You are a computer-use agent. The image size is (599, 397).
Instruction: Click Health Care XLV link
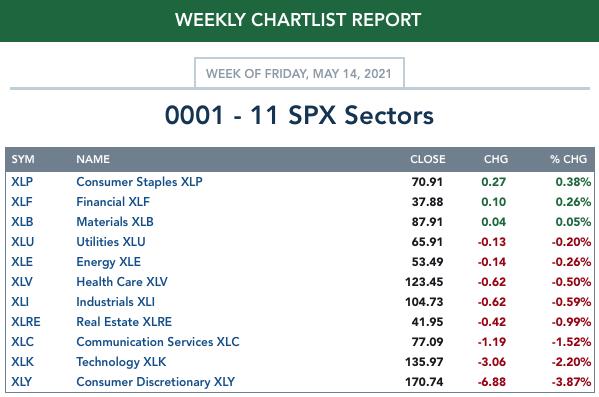(x=122, y=282)
